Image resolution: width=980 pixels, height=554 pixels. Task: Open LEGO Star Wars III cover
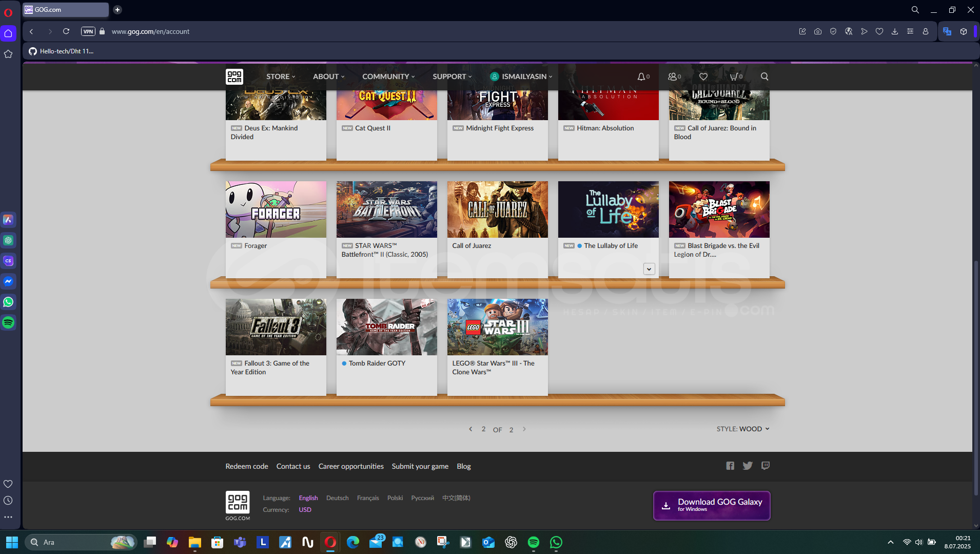[x=498, y=327]
